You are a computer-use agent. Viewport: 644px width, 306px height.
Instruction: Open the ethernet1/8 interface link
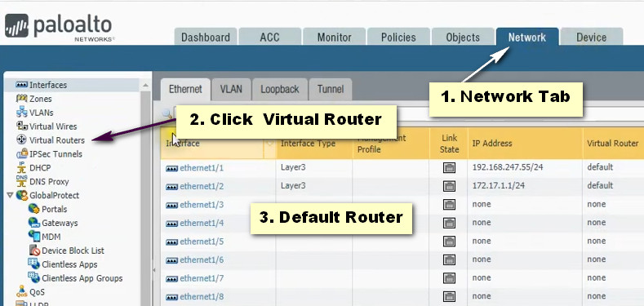tap(202, 296)
